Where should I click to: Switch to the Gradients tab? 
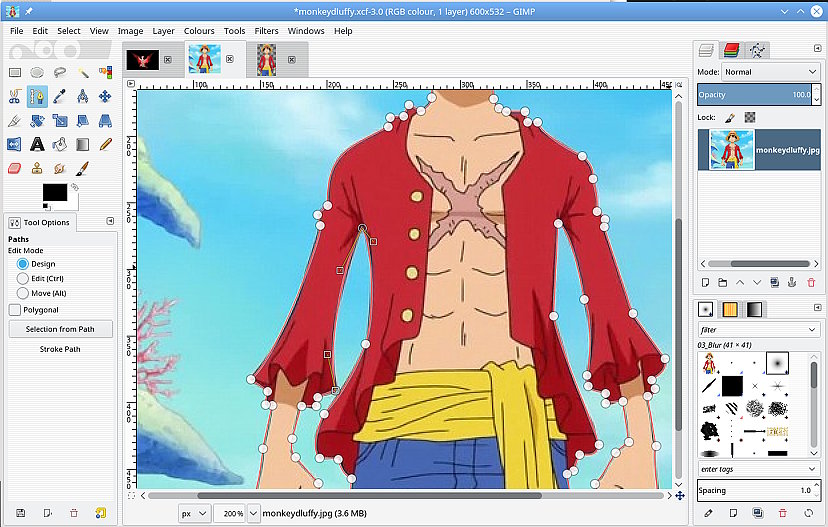[754, 309]
